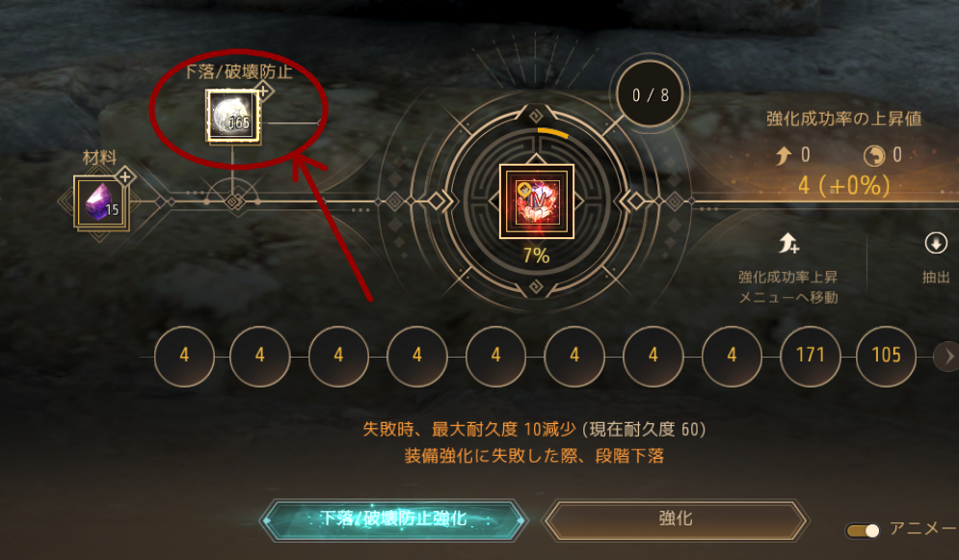Viewport: 959px width, 560px height.
Task: Click plus badge on 下落/破壊防止 slot
Action: (263, 92)
